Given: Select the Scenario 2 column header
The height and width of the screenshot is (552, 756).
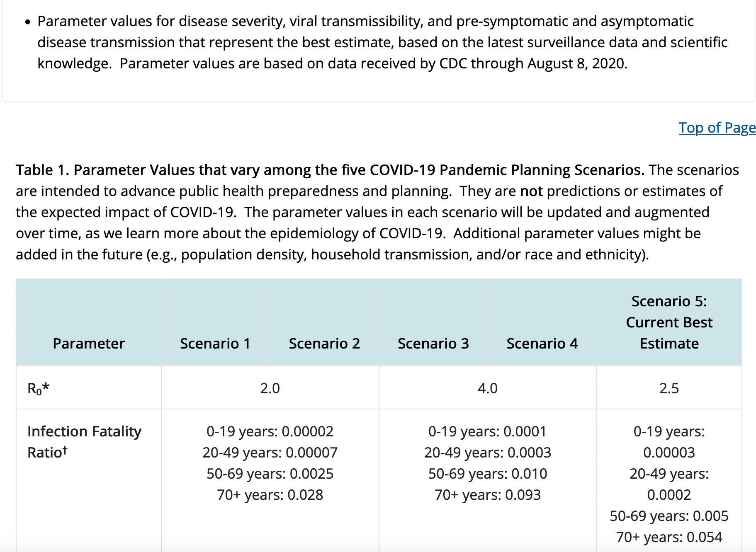Looking at the screenshot, I should (x=324, y=344).
